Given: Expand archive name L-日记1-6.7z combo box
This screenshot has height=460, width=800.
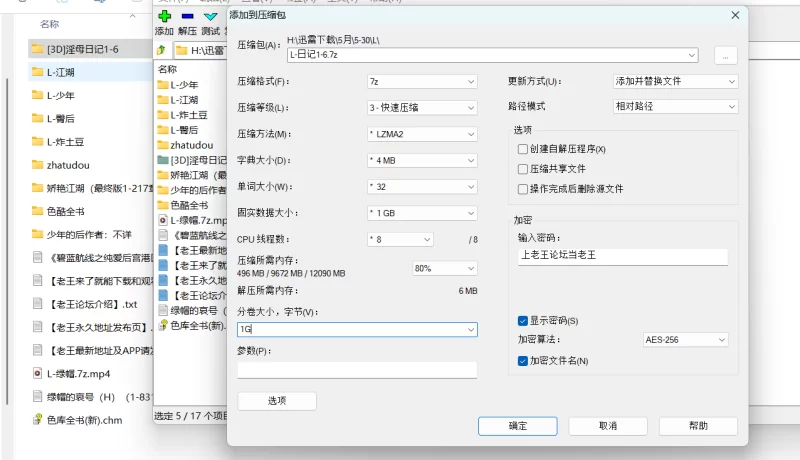Looking at the screenshot, I should (692, 55).
